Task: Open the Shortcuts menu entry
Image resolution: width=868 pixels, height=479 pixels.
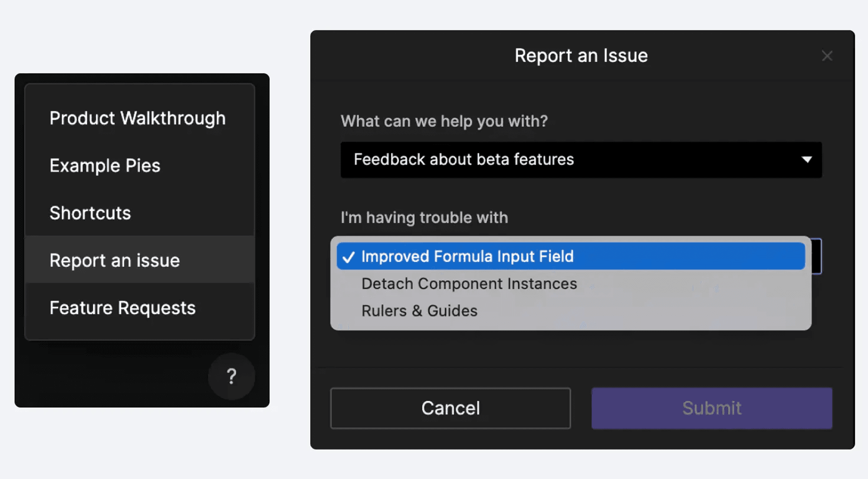Action: coord(90,213)
